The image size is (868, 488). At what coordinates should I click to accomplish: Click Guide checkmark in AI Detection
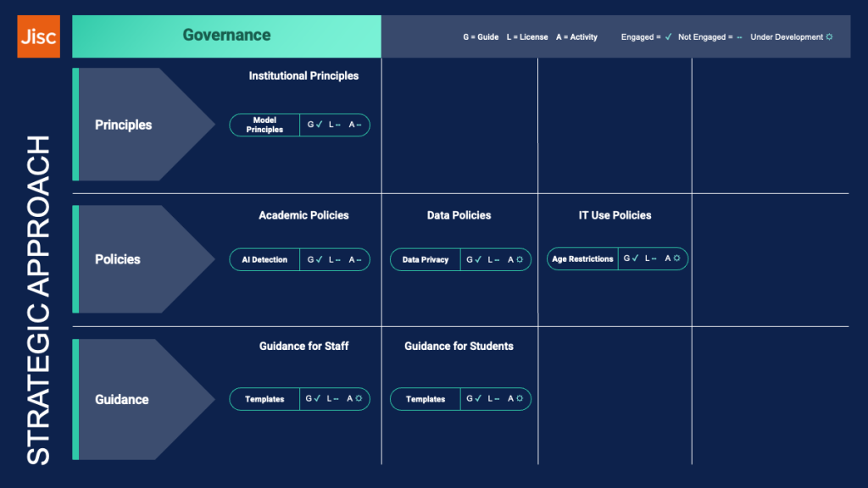(319, 259)
